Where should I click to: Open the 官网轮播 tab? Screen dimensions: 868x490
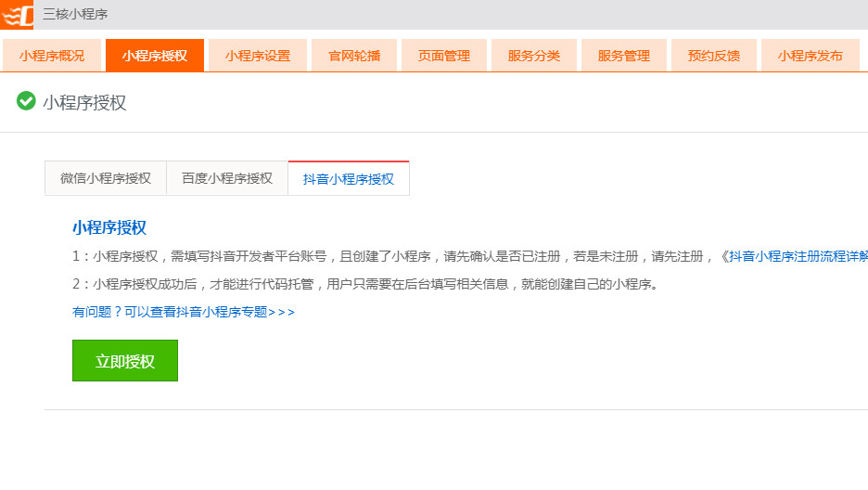[x=354, y=56]
